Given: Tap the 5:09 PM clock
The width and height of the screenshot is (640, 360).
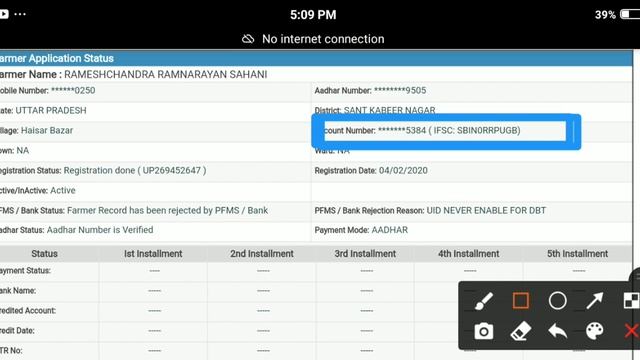Looking at the screenshot, I should 313,15.
